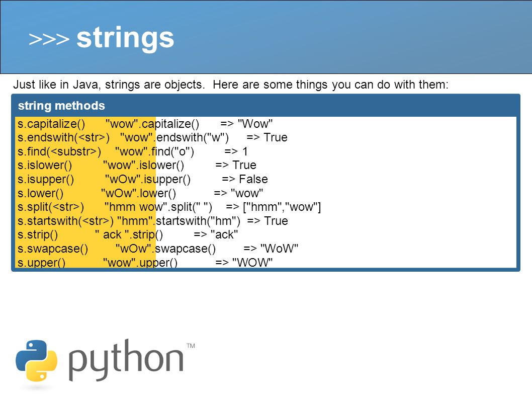
Task: Click the Python snake logo icon
Action: click(36, 361)
